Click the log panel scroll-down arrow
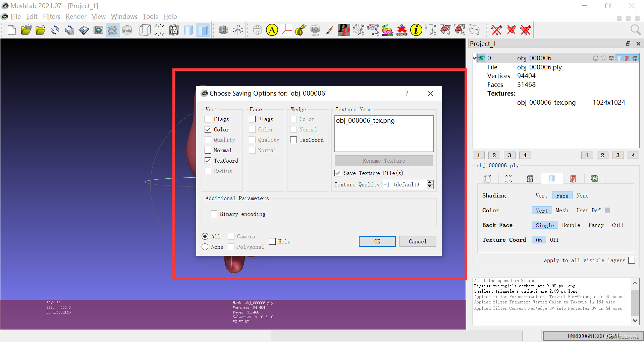Image resolution: width=644 pixels, height=342 pixels. click(x=635, y=320)
